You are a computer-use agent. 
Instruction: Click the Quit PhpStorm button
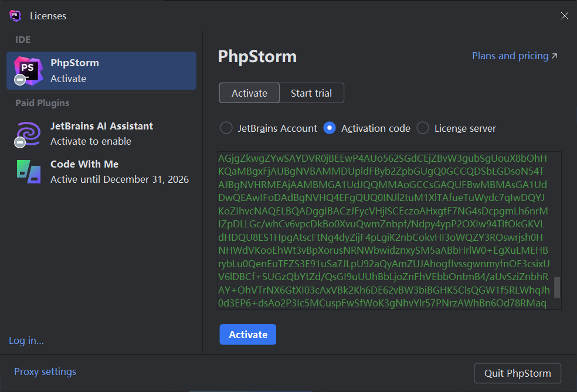tap(517, 373)
